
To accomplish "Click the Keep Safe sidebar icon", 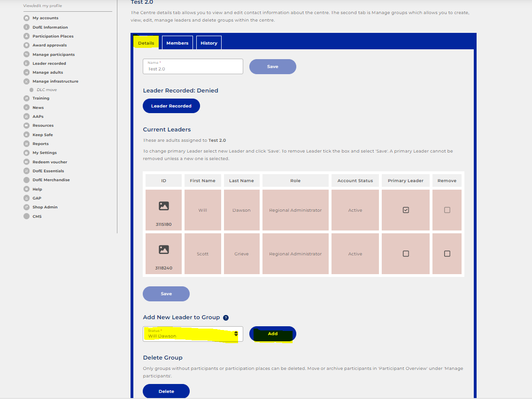I will pyautogui.click(x=26, y=135).
